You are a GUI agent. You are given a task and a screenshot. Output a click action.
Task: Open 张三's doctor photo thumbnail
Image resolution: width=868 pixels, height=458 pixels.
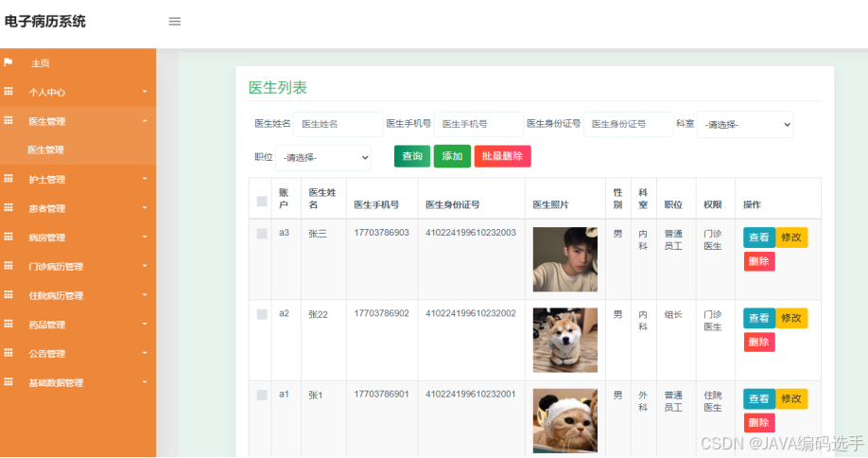point(565,259)
